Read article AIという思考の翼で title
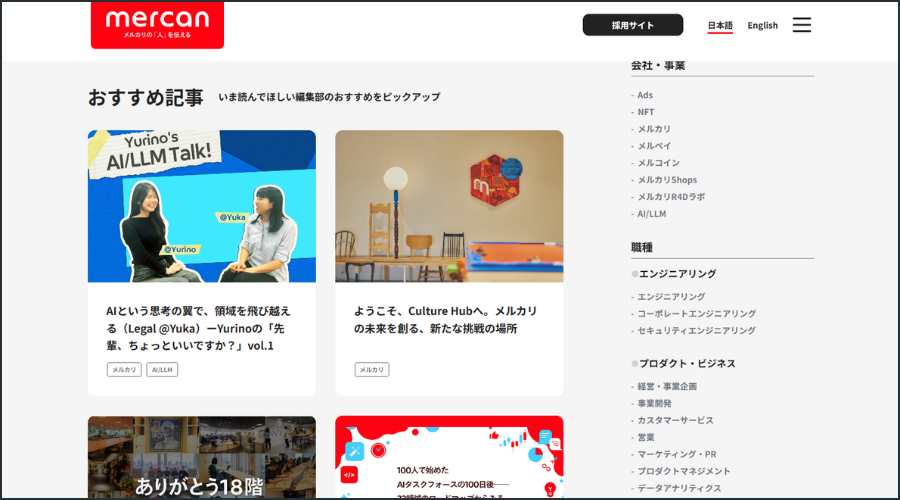This screenshot has width=900, height=500. 199,328
